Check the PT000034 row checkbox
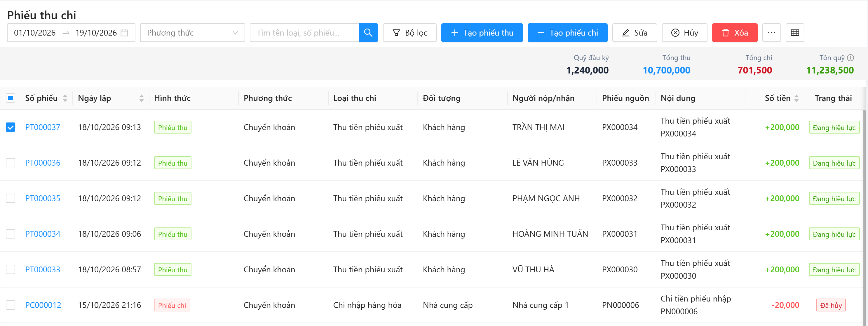 pos(11,234)
